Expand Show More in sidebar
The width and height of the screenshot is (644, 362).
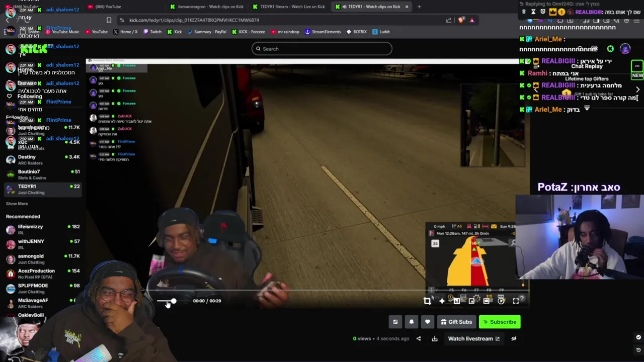coord(17,204)
